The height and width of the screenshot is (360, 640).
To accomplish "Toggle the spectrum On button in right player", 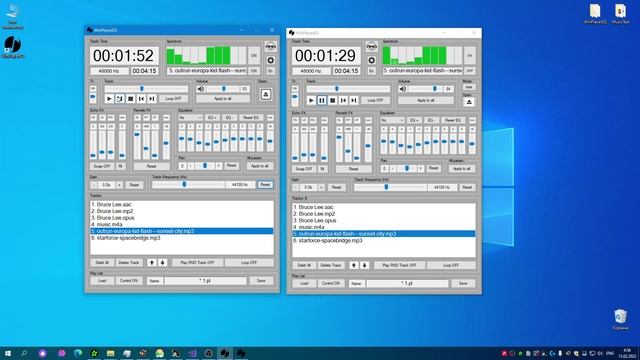I will point(469,56).
